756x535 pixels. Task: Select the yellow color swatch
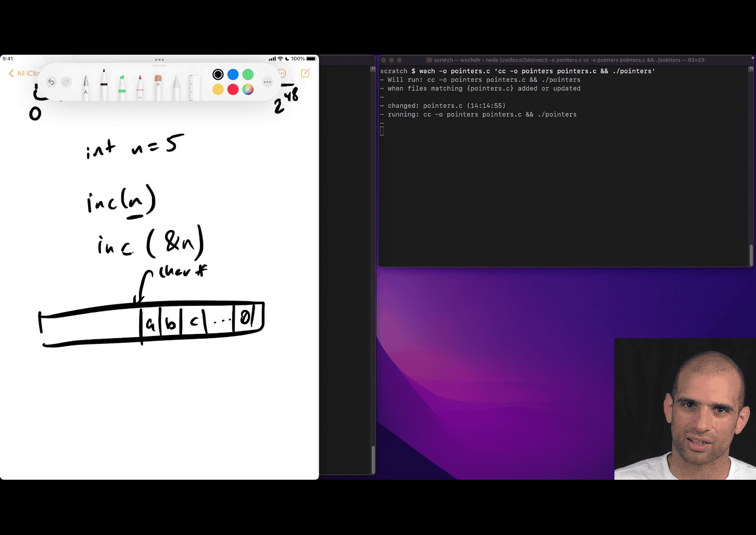[x=218, y=90]
